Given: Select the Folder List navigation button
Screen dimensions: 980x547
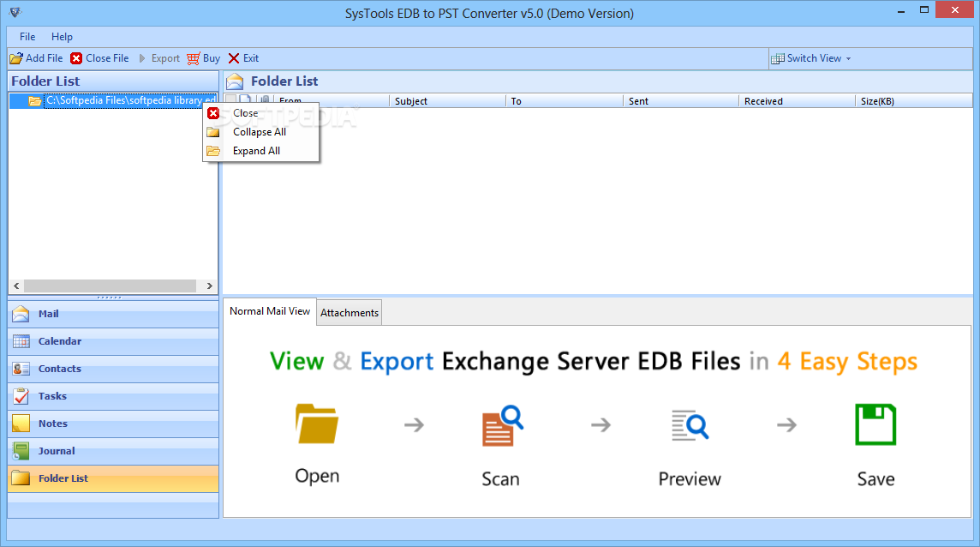Looking at the screenshot, I should click(x=113, y=478).
